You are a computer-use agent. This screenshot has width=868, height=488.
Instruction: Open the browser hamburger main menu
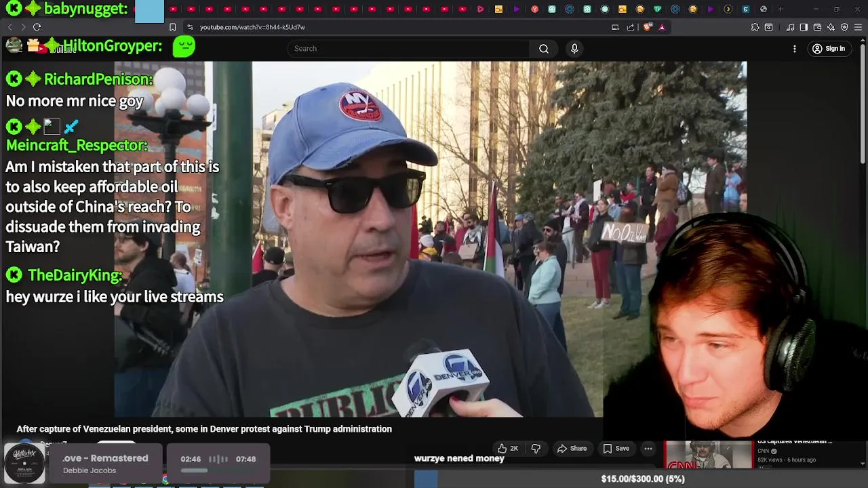click(x=858, y=27)
